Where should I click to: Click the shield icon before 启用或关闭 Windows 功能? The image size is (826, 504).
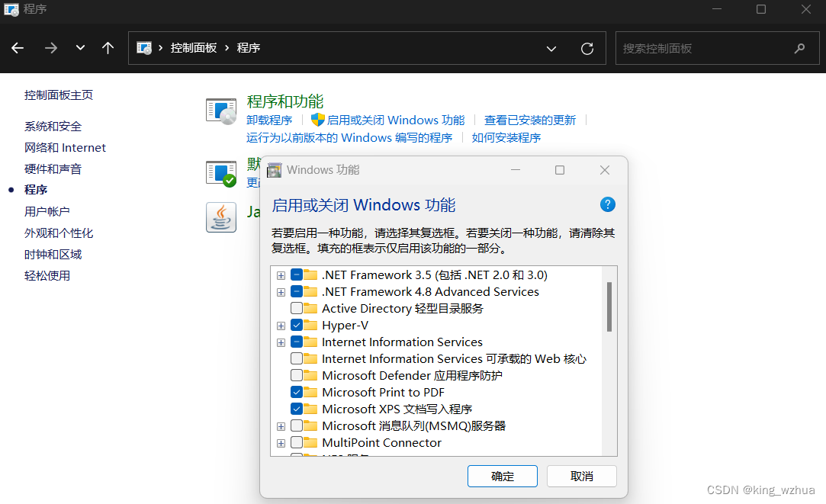(x=317, y=120)
